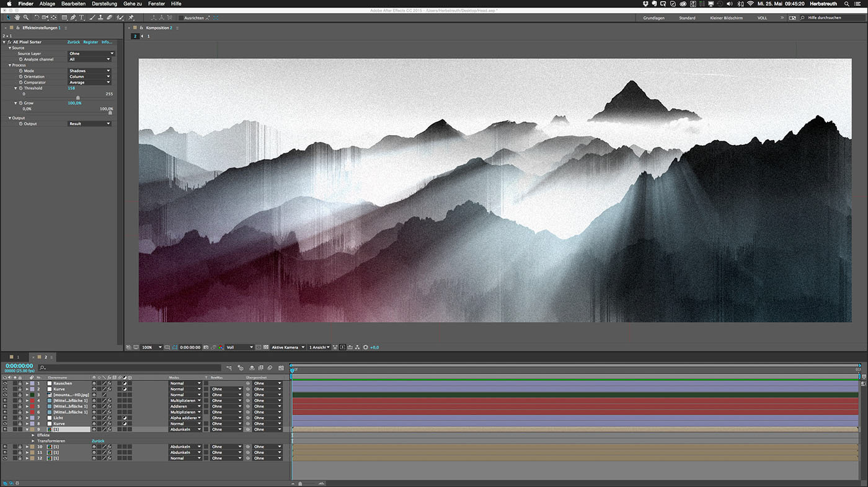Click the timeline layer search field
Screen dimensions: 868x487
(x=130, y=367)
